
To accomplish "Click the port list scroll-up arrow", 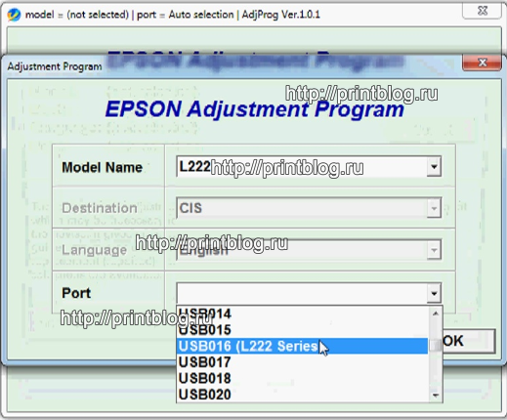I will (436, 314).
